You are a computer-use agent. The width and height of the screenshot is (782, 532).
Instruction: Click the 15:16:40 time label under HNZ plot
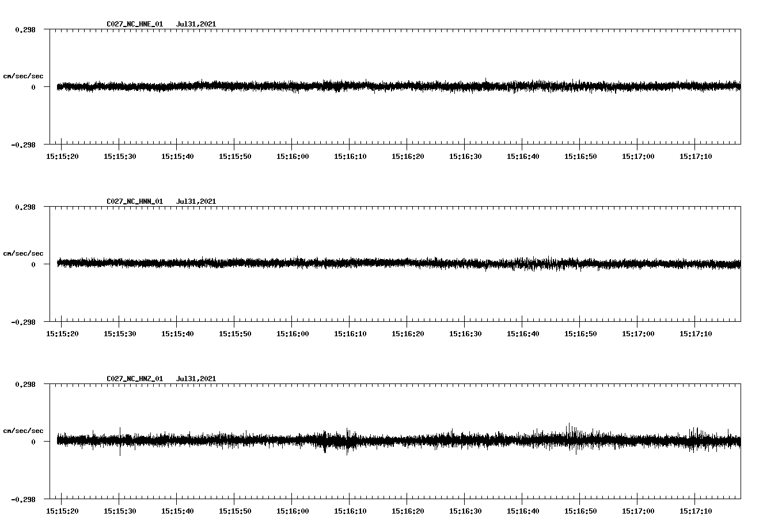(x=523, y=511)
